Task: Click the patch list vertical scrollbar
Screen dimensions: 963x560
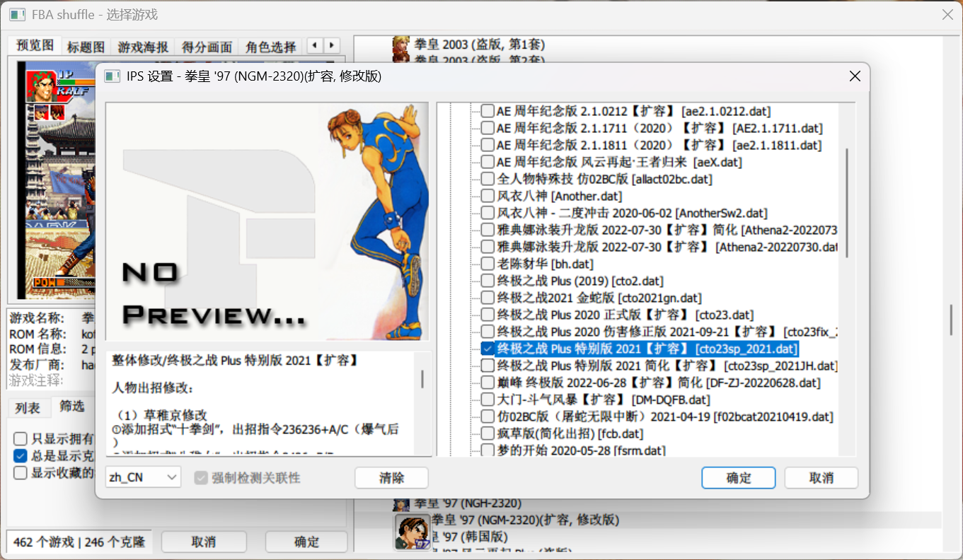Action: [847, 205]
